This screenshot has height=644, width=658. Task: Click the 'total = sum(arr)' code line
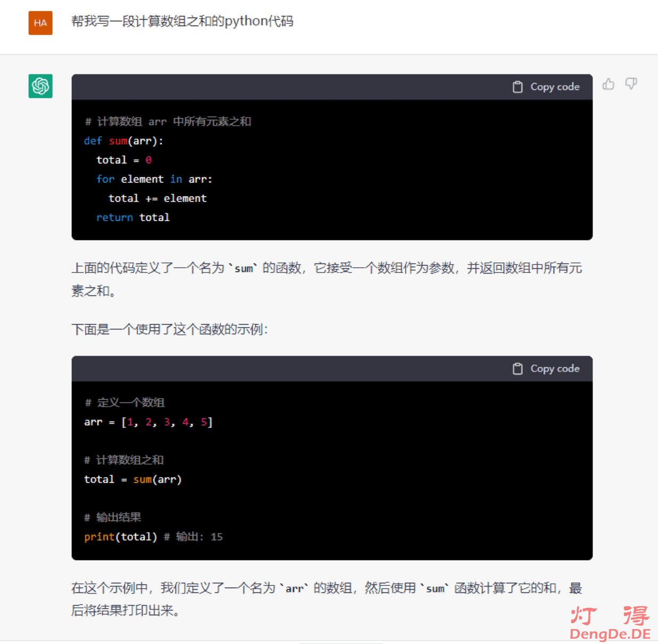[x=133, y=480]
